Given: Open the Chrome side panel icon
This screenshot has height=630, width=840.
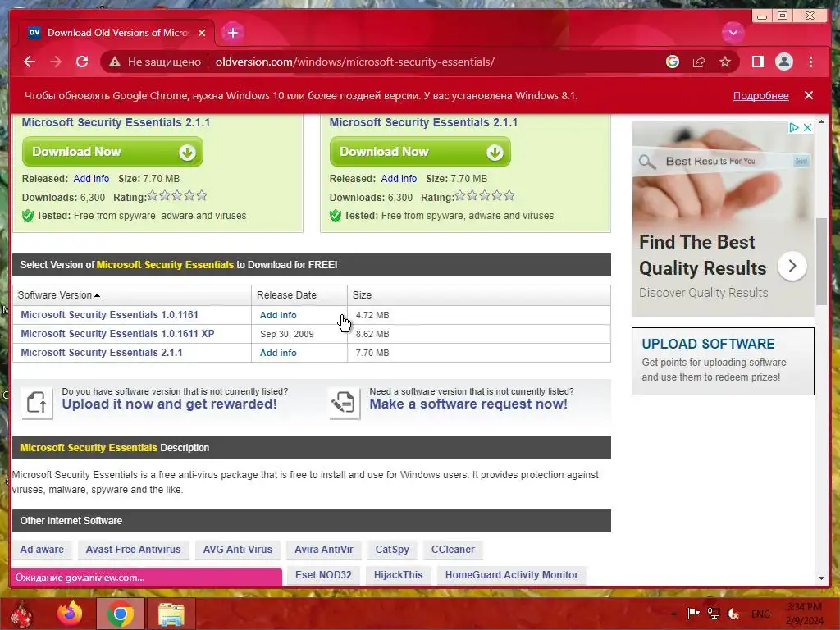Looking at the screenshot, I should 757,62.
